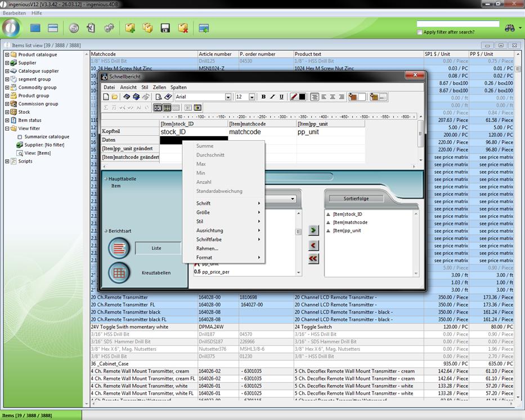Expand the Product catalogue tree node
This screenshot has width=525, height=420.
coord(7,55)
